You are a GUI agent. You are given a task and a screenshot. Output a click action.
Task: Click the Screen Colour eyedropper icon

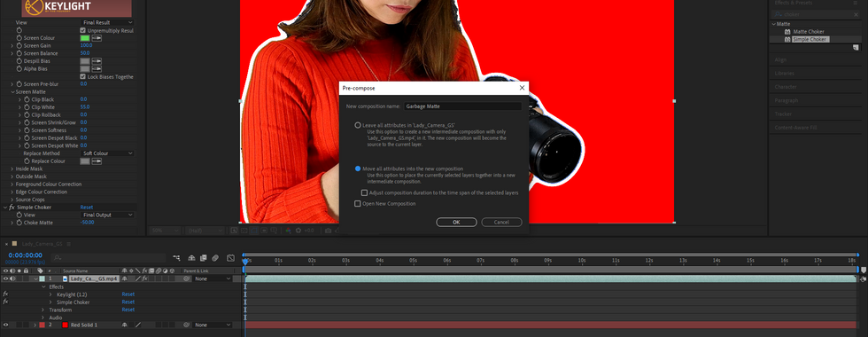pyautogui.click(x=97, y=38)
